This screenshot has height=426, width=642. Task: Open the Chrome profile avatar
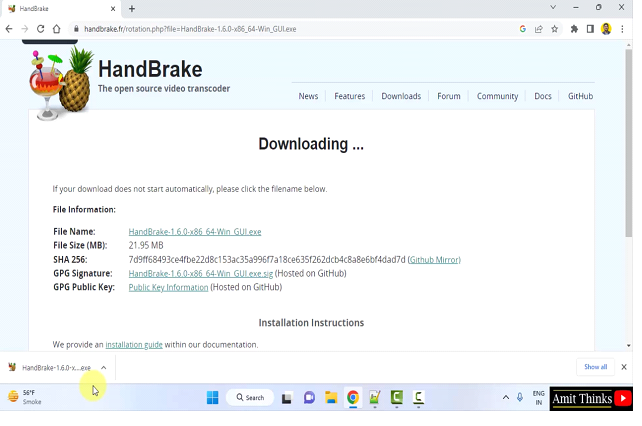pyautogui.click(x=606, y=29)
